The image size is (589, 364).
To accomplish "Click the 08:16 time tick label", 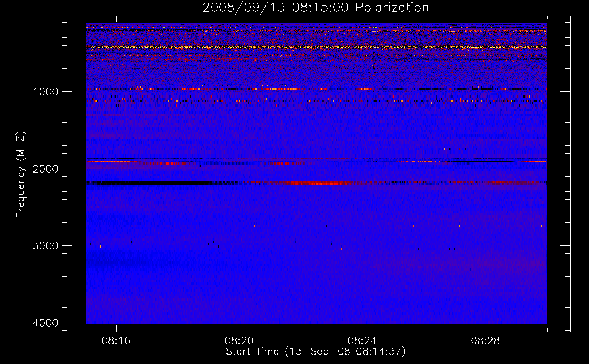I will pyautogui.click(x=116, y=341).
